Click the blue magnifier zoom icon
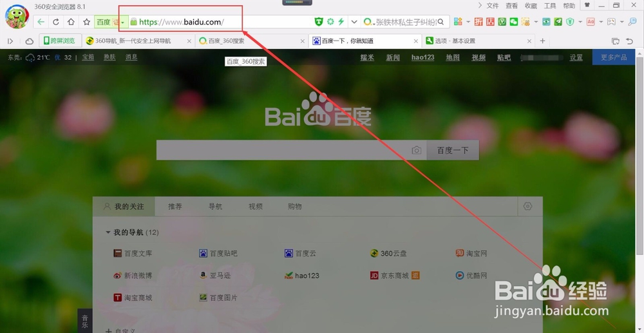 click(x=632, y=22)
